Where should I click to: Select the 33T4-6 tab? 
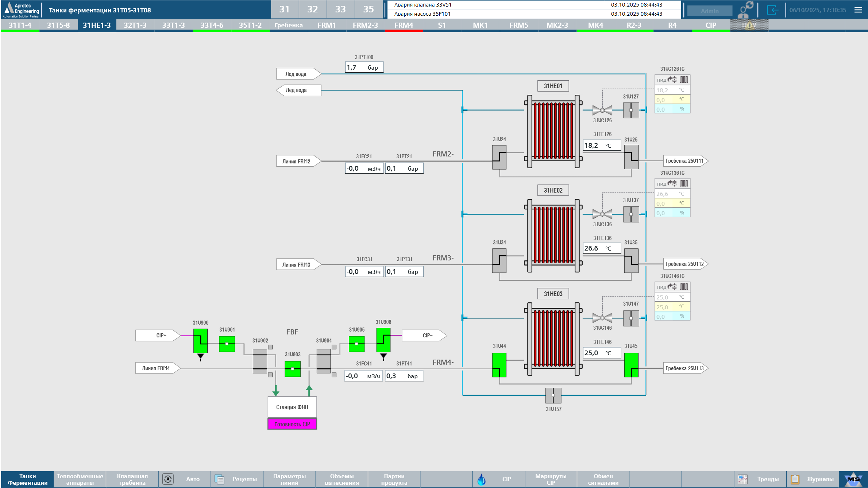(x=212, y=25)
